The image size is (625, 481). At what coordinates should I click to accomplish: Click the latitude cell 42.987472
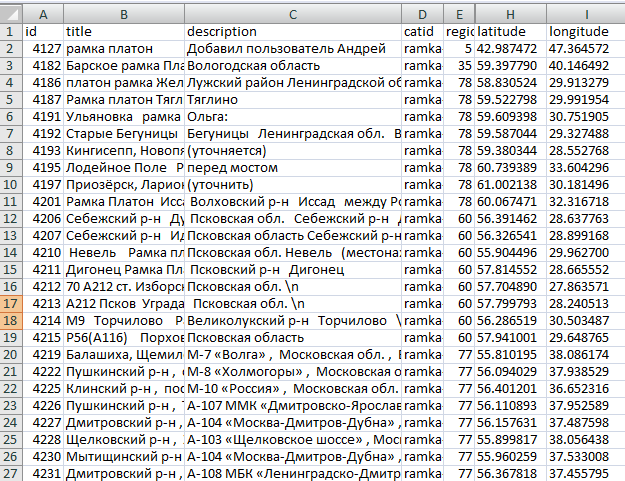pos(510,49)
